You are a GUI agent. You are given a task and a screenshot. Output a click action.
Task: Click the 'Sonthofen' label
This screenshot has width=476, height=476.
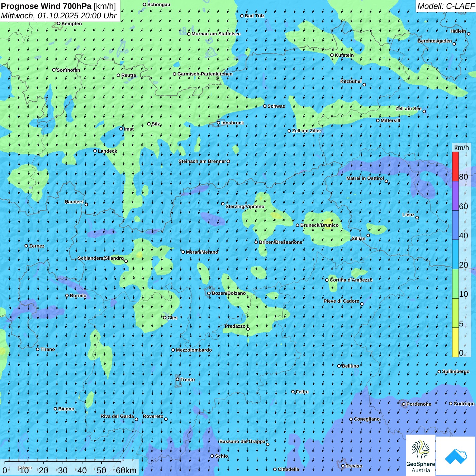coord(68,70)
